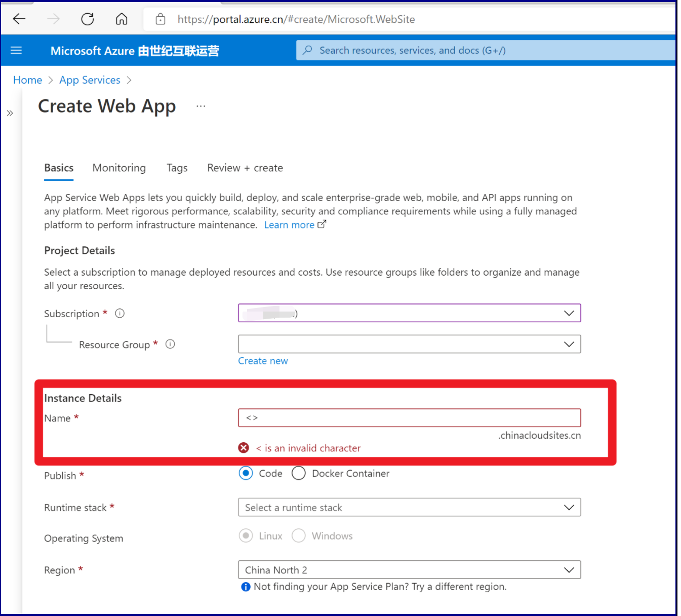Open the Runtime stack dropdown
681x616 pixels.
pyautogui.click(x=409, y=508)
